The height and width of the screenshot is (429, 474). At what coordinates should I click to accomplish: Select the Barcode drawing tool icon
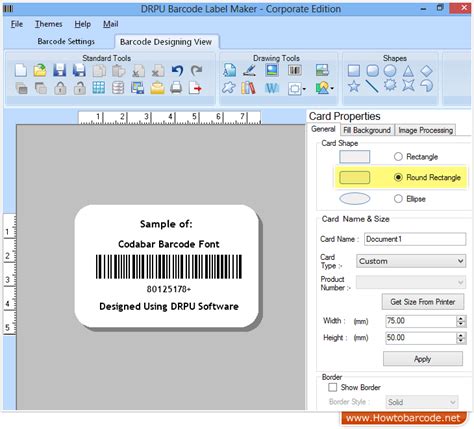(x=295, y=70)
